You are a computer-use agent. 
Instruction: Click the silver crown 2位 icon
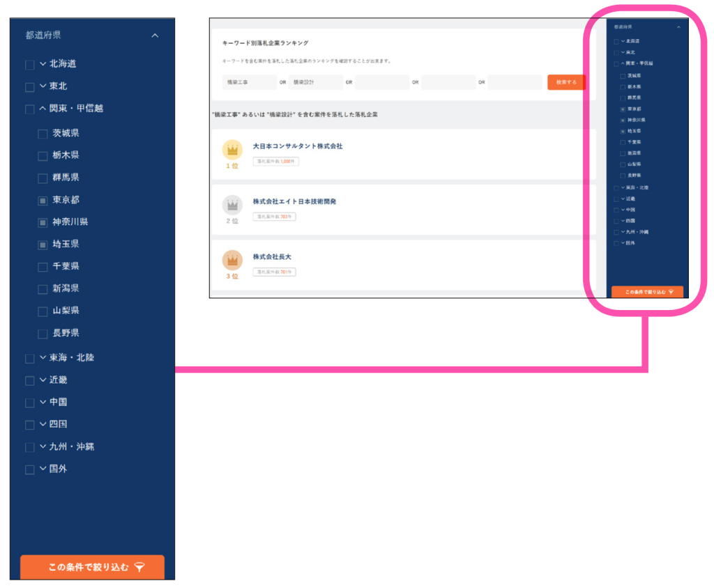(232, 206)
